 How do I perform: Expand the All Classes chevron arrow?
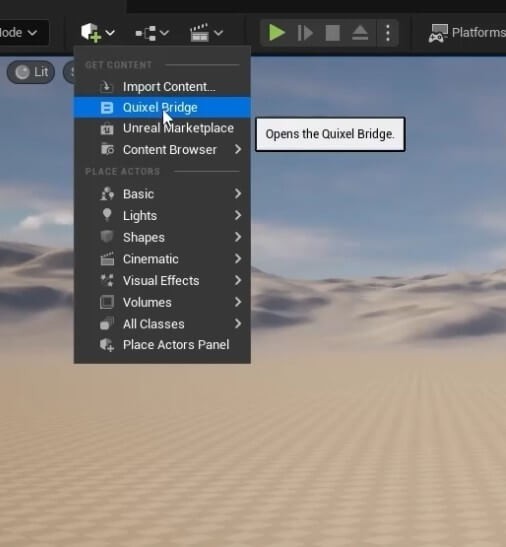(238, 323)
